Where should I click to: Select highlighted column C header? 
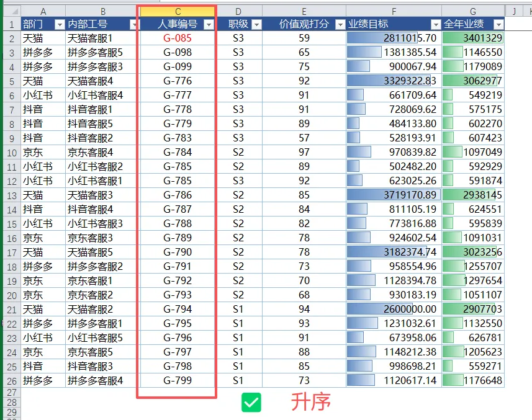(x=178, y=12)
